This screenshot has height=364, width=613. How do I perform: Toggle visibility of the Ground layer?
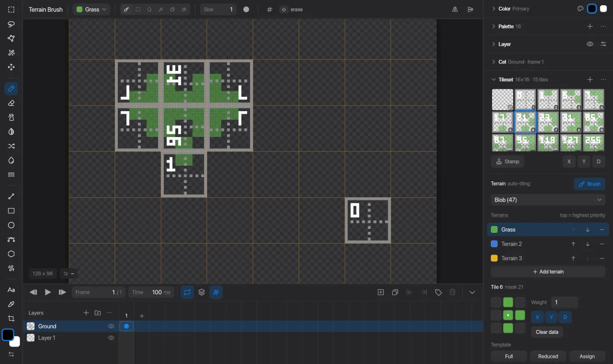point(111,326)
